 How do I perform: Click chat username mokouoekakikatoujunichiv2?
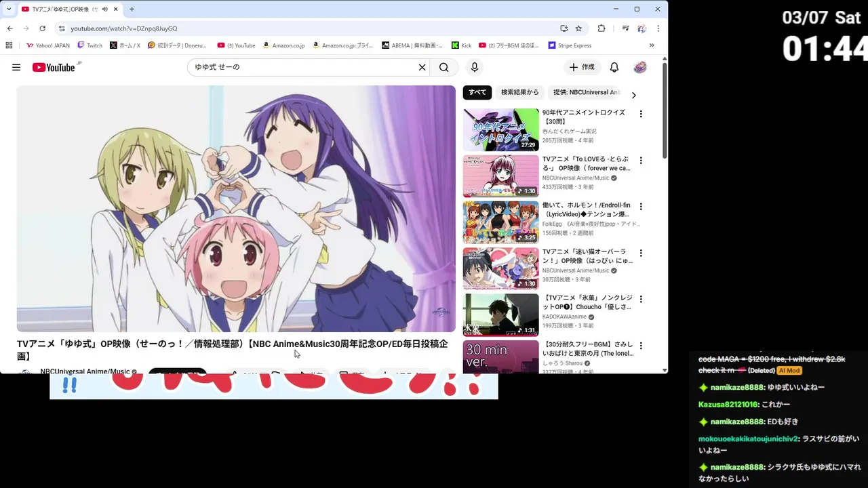point(749,439)
